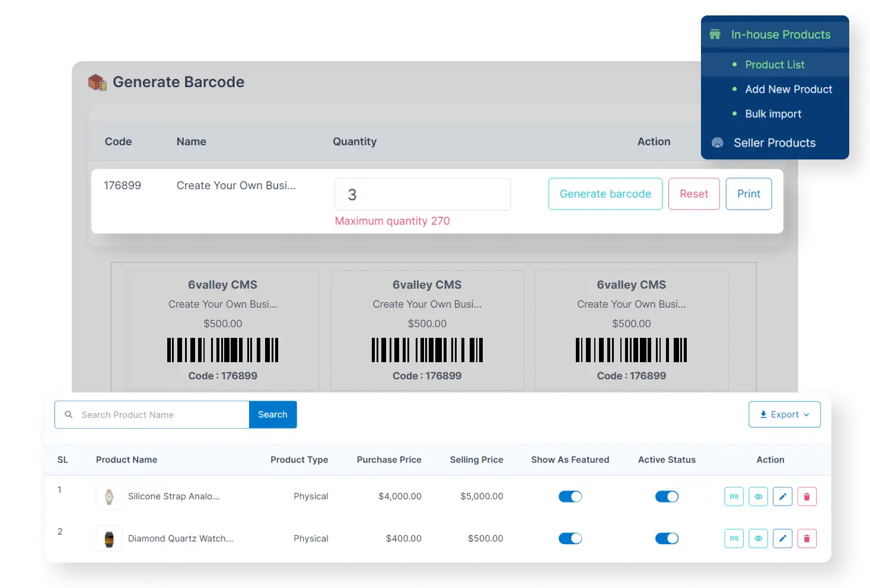This screenshot has width=870, height=588.
Task: Click the delete trash icon for Diamond Quartz Watch
Action: [807, 538]
